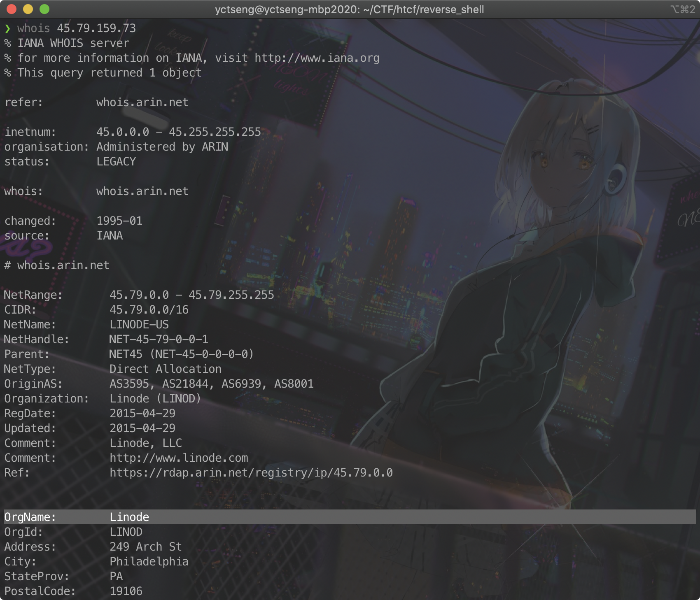Click the RegDate 2015-04-29
The width and height of the screenshot is (700, 600).
142,414
